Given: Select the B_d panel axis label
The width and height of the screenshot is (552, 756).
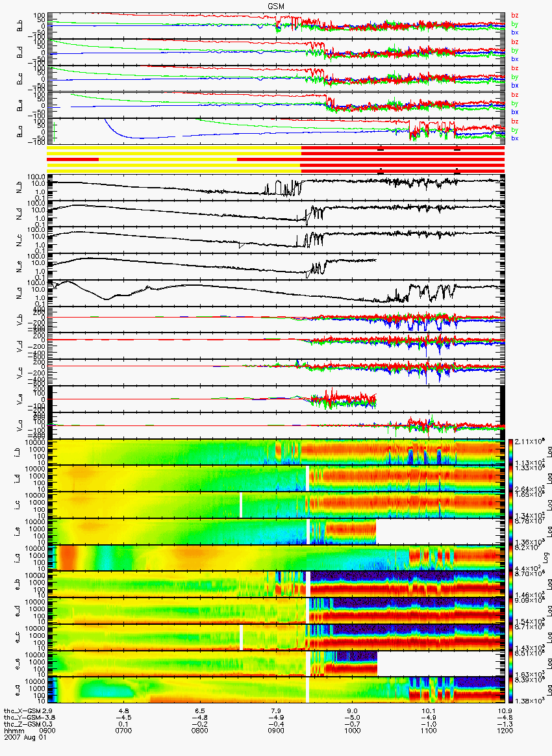Looking at the screenshot, I should point(19,52).
